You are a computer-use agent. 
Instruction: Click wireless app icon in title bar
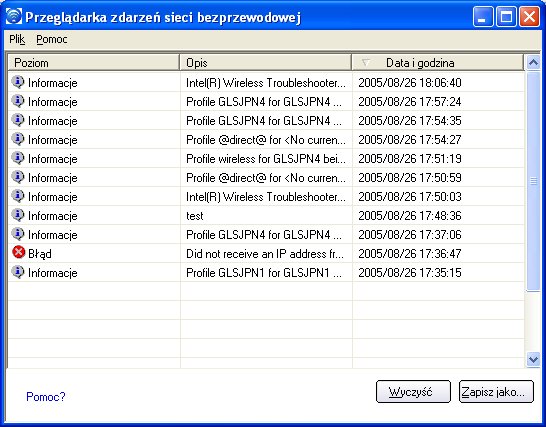point(14,16)
